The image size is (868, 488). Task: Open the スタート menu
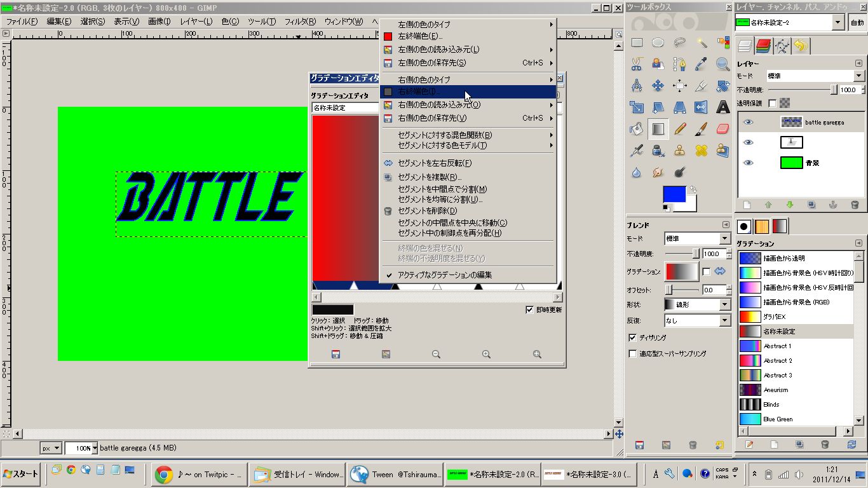tap(21, 474)
